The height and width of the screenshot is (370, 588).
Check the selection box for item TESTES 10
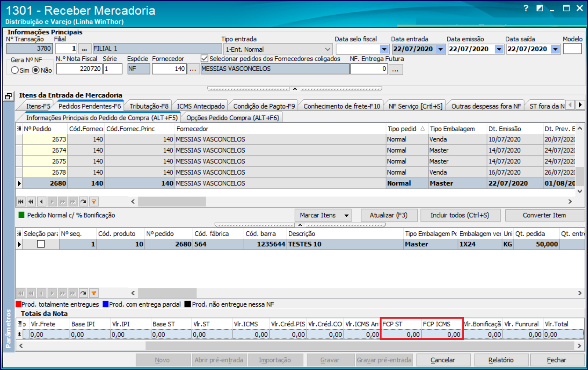click(x=41, y=244)
